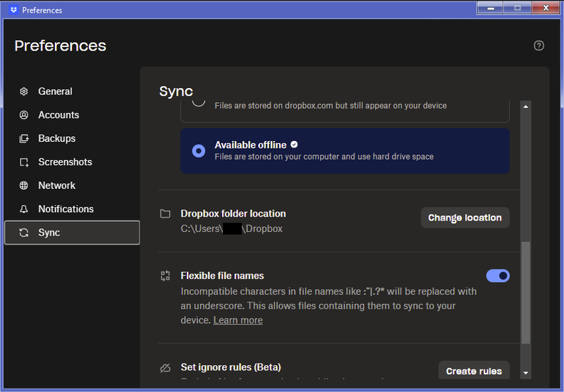This screenshot has height=392, width=564.
Task: Open help via question mark icon
Action: coord(539,46)
